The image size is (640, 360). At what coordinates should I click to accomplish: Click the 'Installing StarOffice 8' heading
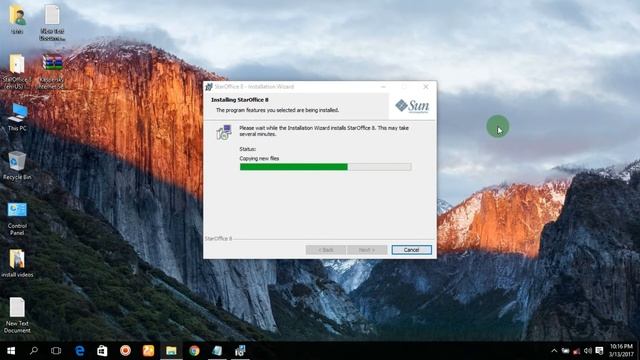240,100
